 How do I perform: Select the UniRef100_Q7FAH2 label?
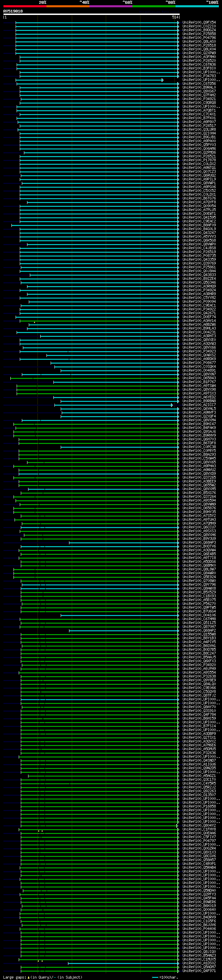click(199, 95)
